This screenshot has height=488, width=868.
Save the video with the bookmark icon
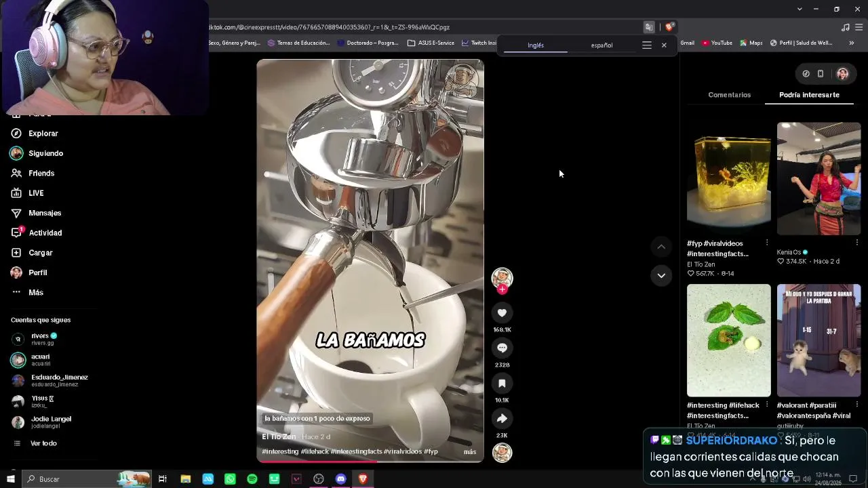pyautogui.click(x=502, y=383)
